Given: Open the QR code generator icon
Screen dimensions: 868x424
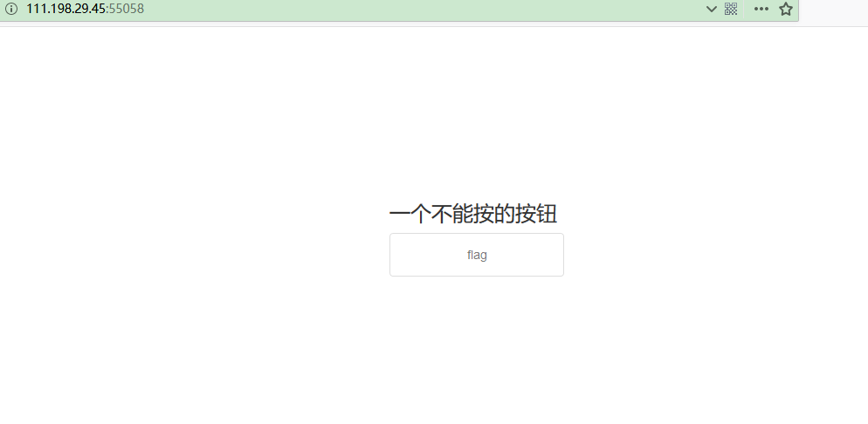Looking at the screenshot, I should [731, 9].
